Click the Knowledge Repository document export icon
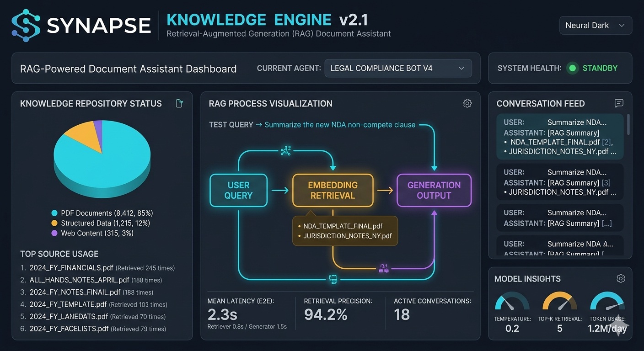 click(179, 103)
